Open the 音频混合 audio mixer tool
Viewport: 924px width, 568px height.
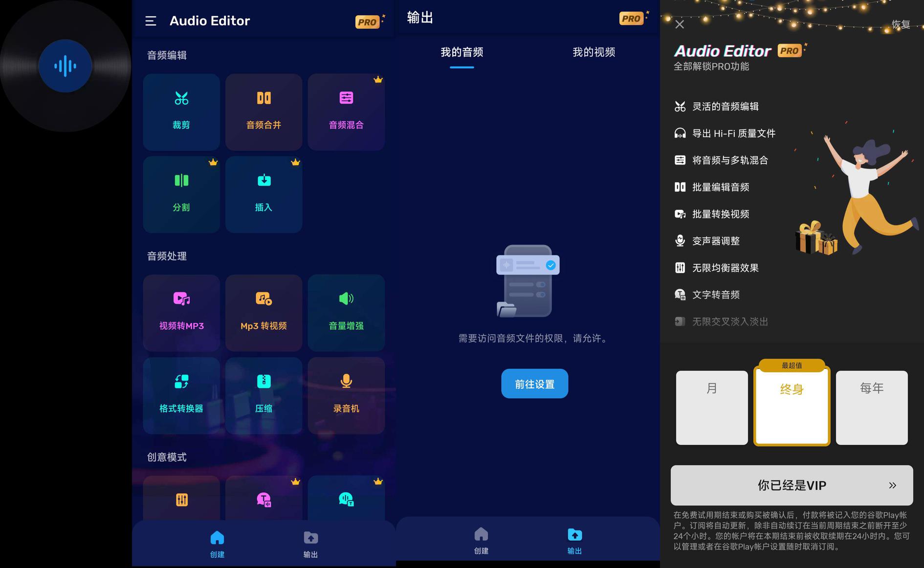coord(346,112)
